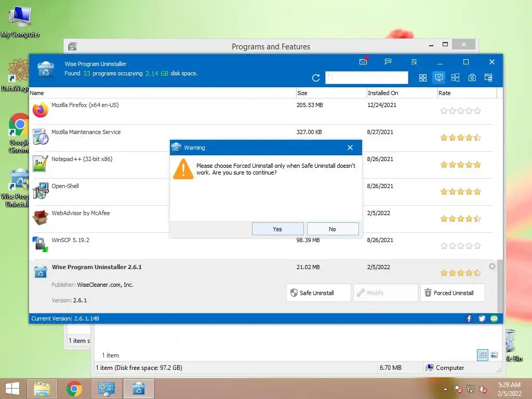Open the network tray icon
Screen dimensions: 532x399
click(x=471, y=389)
